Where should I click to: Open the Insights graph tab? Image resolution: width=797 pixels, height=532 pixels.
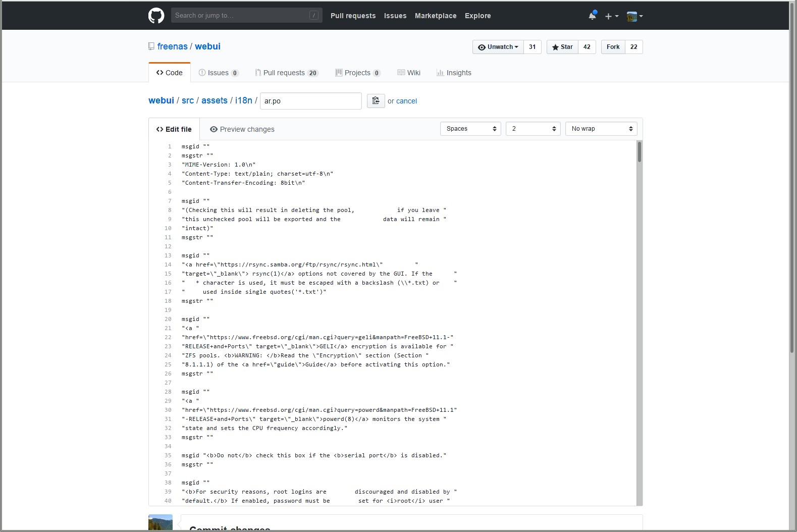click(454, 73)
